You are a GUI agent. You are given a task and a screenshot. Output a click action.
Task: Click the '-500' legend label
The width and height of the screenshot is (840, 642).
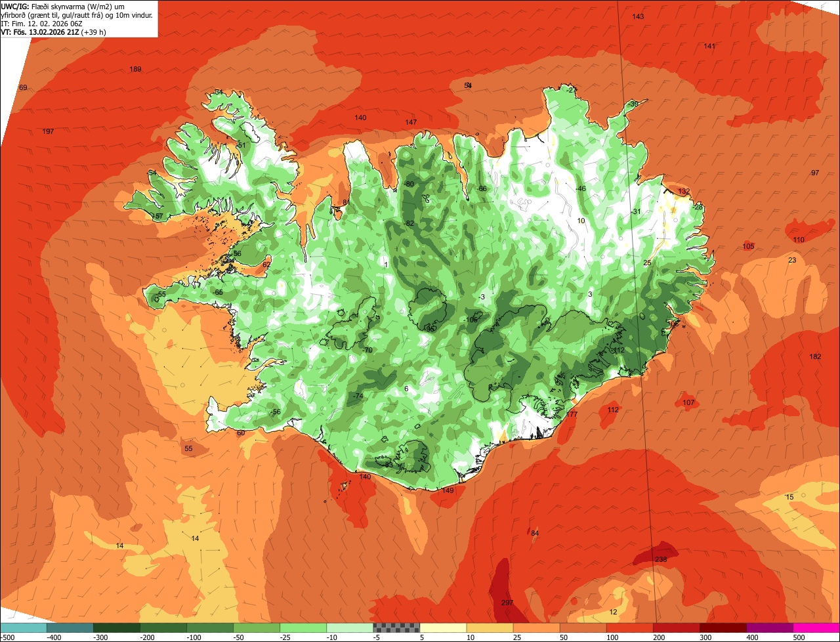tap(8, 637)
